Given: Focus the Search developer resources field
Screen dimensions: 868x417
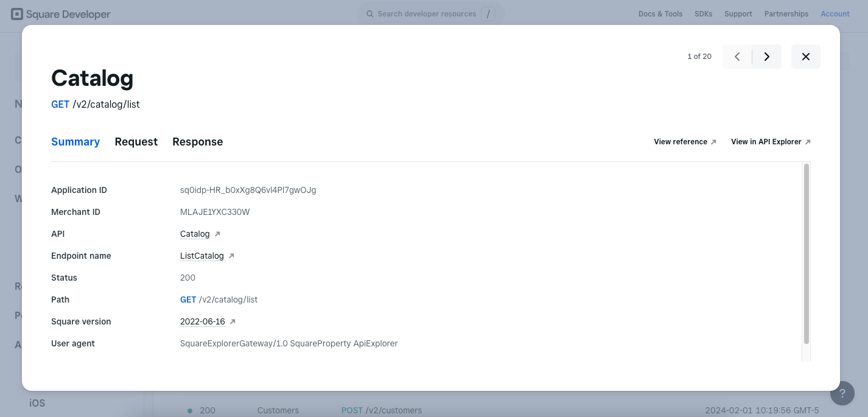Looking at the screenshot, I should click(431, 13).
